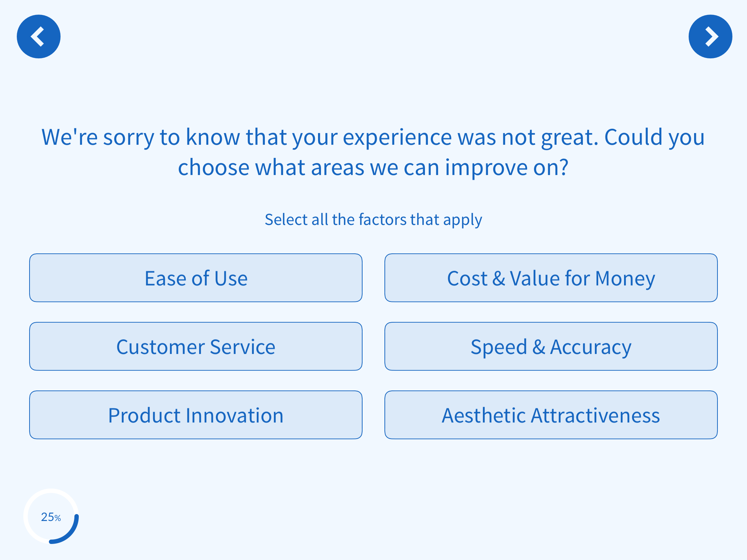The height and width of the screenshot is (560, 747).
Task: Choose the Customer Service factor
Action: click(196, 346)
